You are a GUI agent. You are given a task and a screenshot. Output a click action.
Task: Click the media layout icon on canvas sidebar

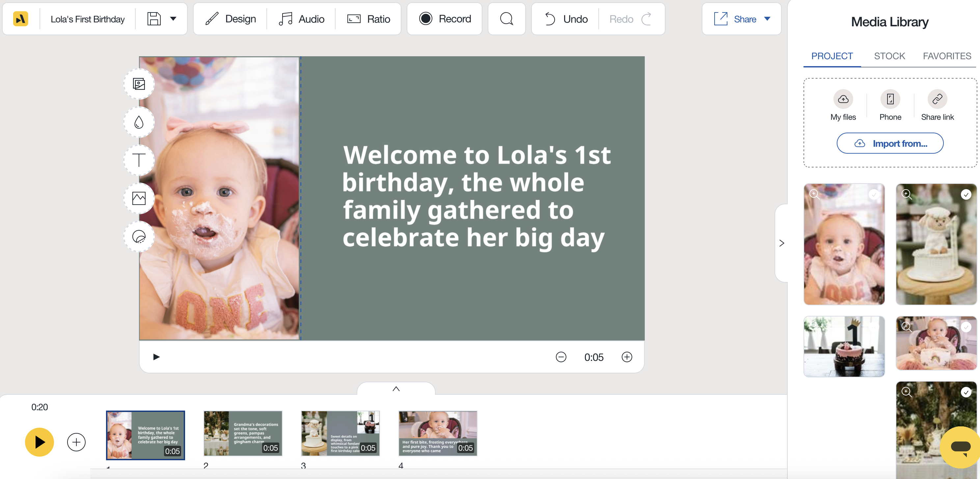[x=139, y=84]
